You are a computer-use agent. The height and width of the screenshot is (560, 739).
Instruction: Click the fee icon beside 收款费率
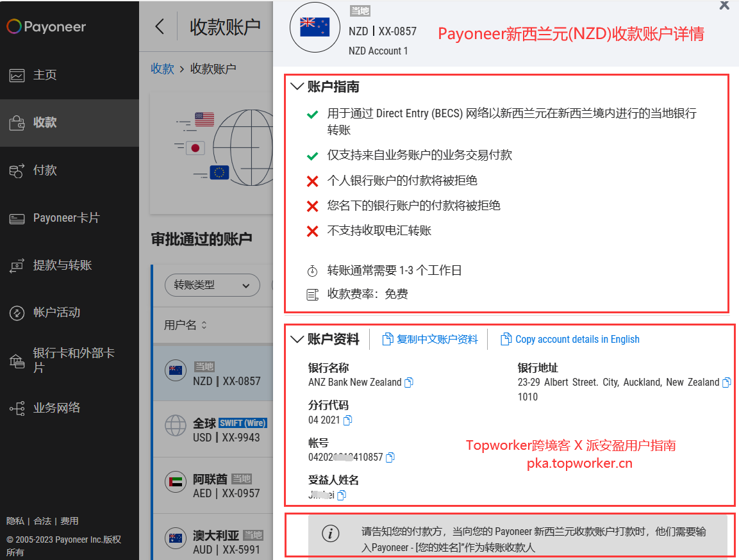pos(313,295)
